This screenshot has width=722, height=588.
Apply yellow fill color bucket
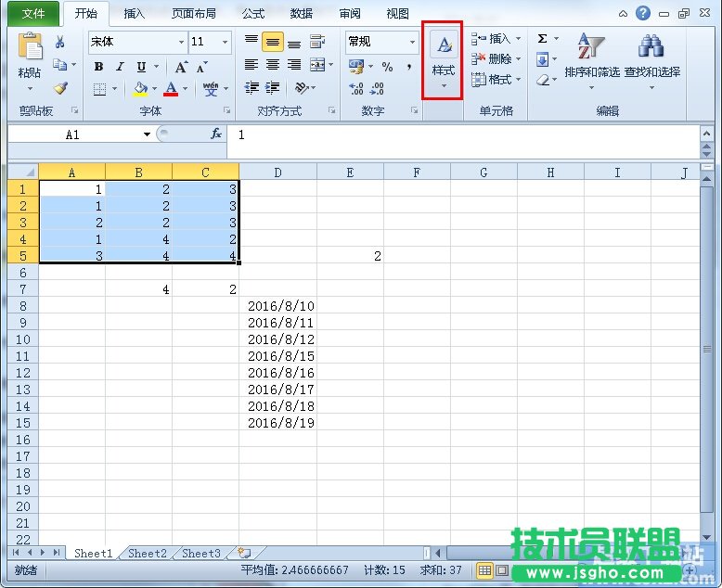pyautogui.click(x=140, y=88)
